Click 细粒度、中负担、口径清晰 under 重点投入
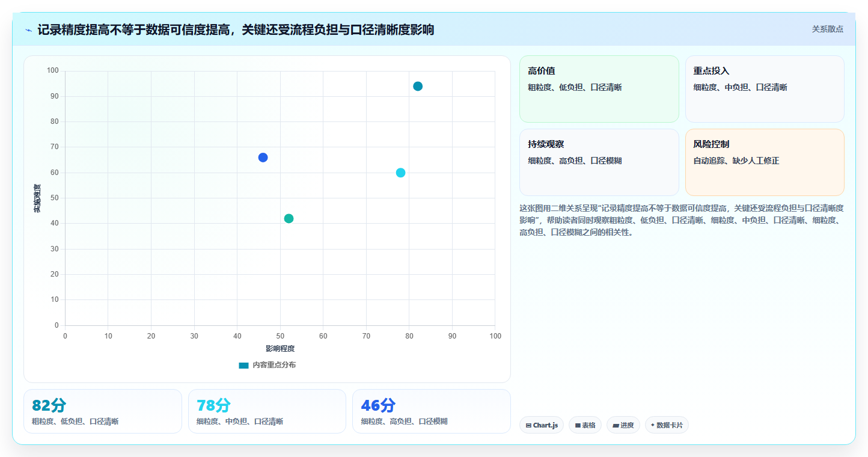 click(x=741, y=88)
